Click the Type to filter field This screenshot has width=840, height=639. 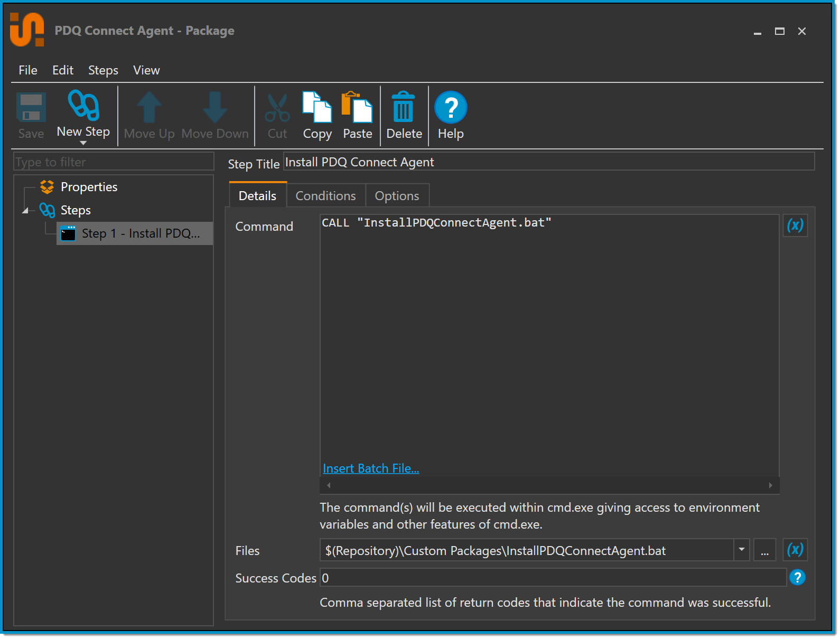click(x=114, y=162)
